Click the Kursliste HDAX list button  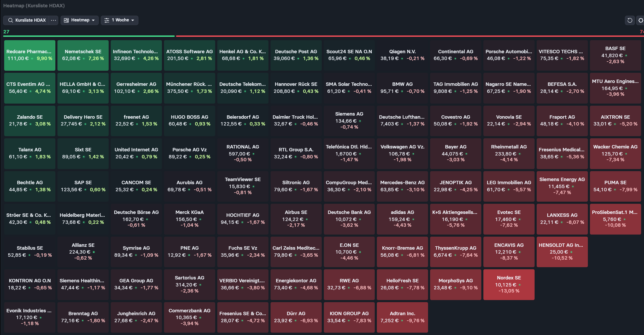(26, 20)
